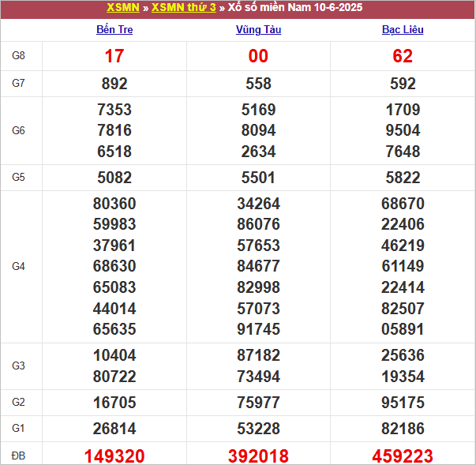Click the G6 number 7648
Viewport: 476px width, 465px height.
click(x=403, y=152)
